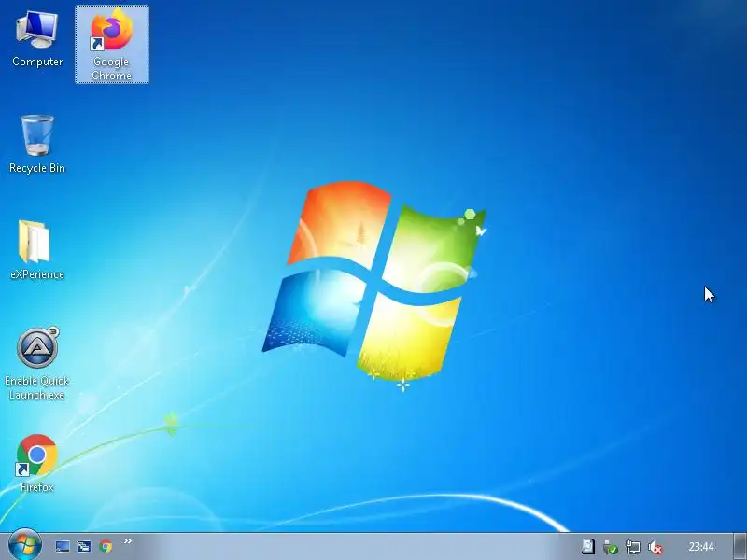This screenshot has width=747, height=560.
Task: Select the eXPerience folder on desktop
Action: 37,250
